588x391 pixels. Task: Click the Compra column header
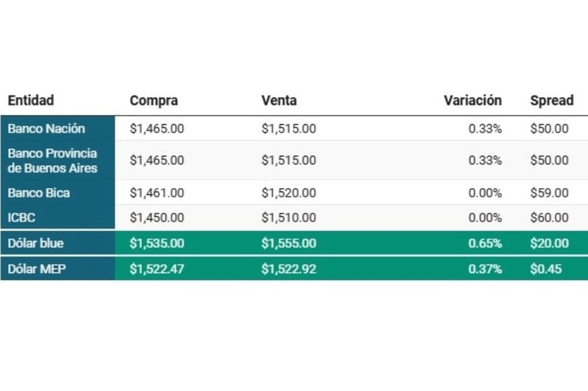coord(153,101)
